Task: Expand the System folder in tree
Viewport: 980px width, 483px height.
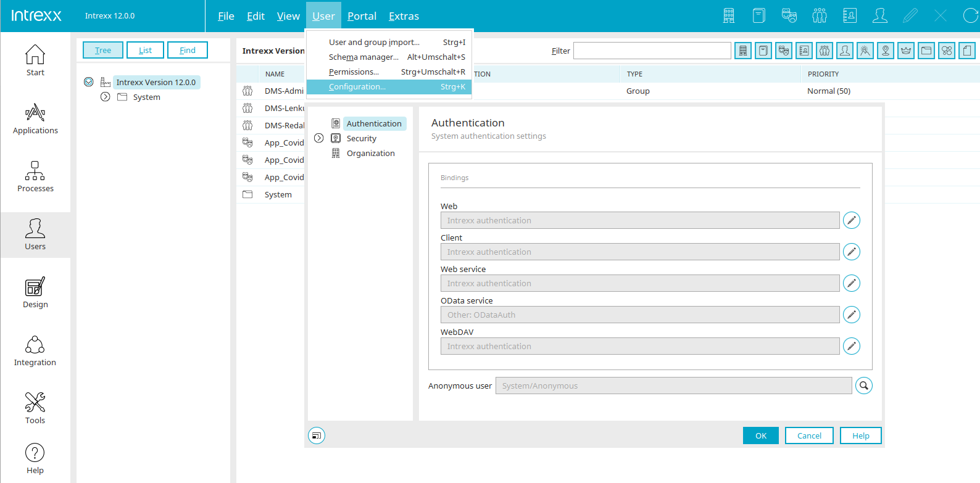Action: point(106,97)
